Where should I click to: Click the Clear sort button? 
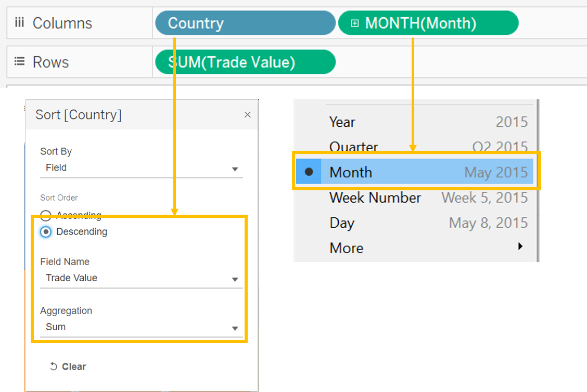[x=68, y=367]
